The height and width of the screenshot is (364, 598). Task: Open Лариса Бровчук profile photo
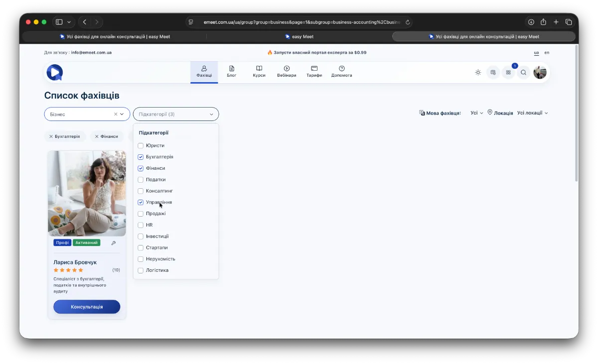87,193
